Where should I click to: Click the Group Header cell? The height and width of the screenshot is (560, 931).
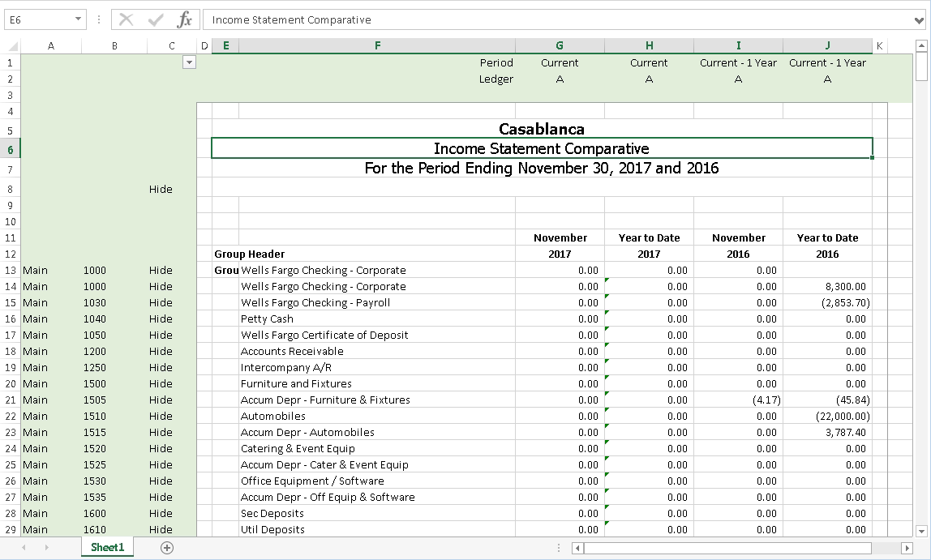[x=250, y=254]
